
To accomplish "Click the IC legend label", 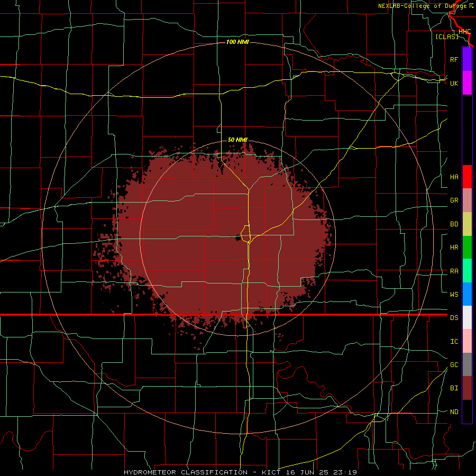I will tap(454, 342).
